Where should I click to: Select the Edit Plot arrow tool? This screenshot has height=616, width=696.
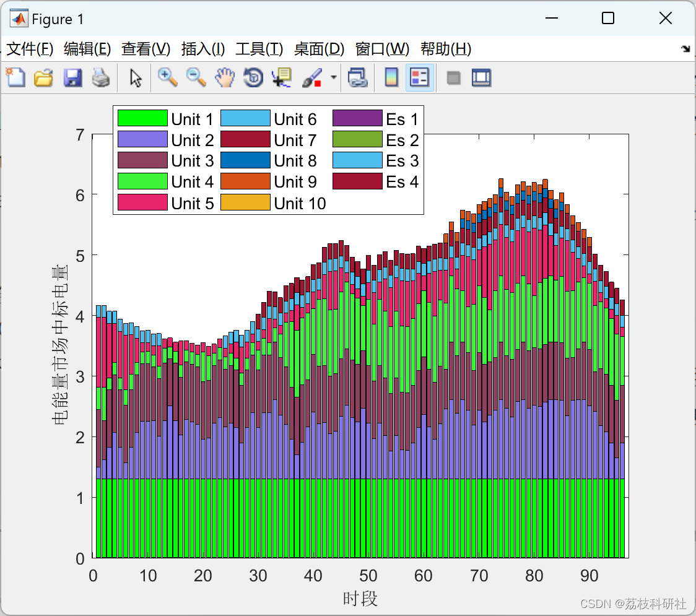point(136,77)
